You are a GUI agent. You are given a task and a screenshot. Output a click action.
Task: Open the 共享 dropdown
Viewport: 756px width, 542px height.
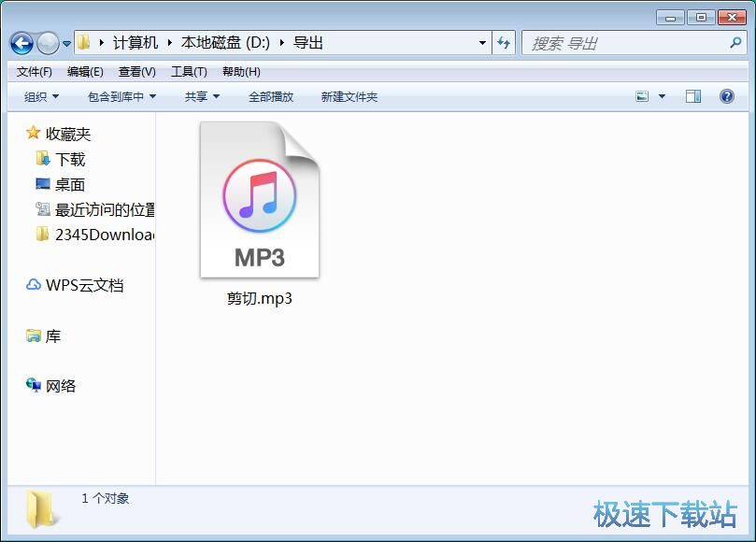coord(202,97)
